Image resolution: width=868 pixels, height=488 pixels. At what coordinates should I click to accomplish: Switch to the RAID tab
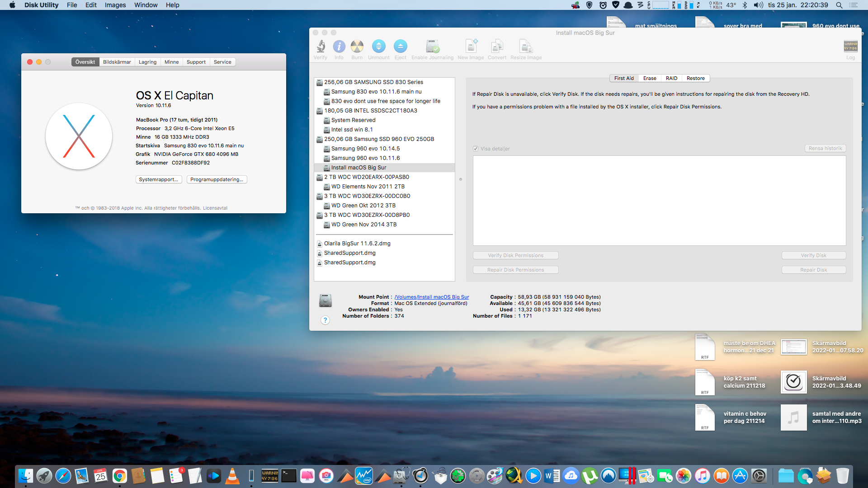point(671,78)
